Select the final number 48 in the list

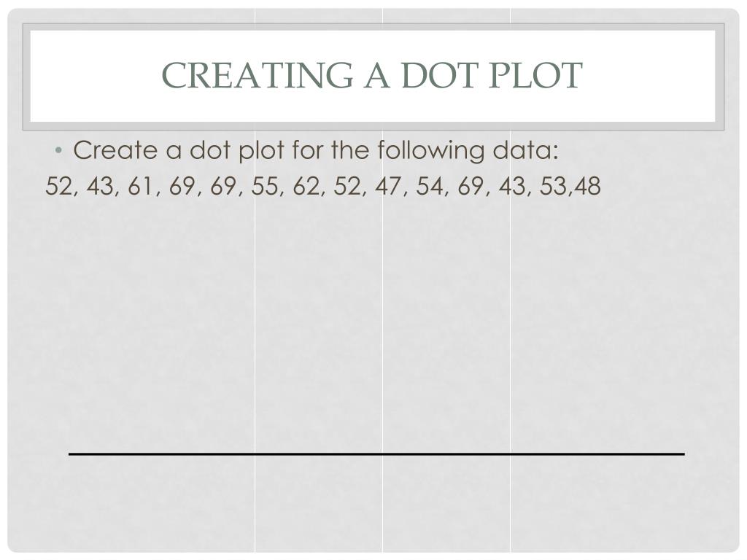point(587,187)
